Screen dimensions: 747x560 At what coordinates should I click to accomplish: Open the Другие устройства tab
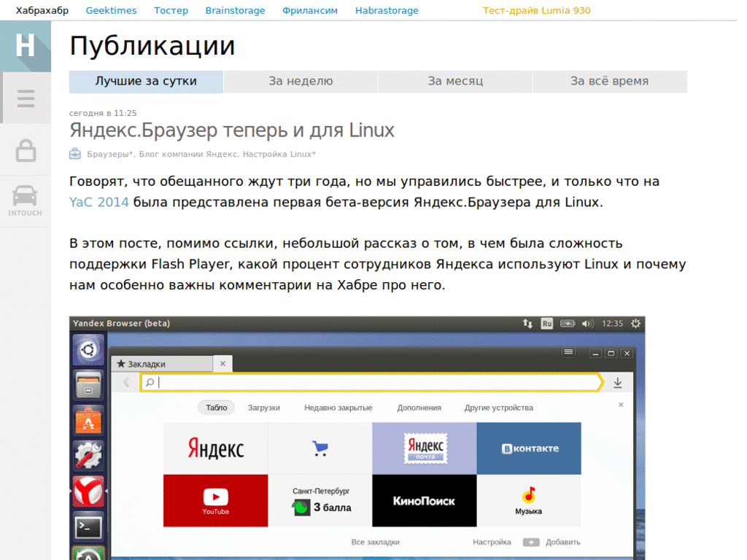point(499,408)
